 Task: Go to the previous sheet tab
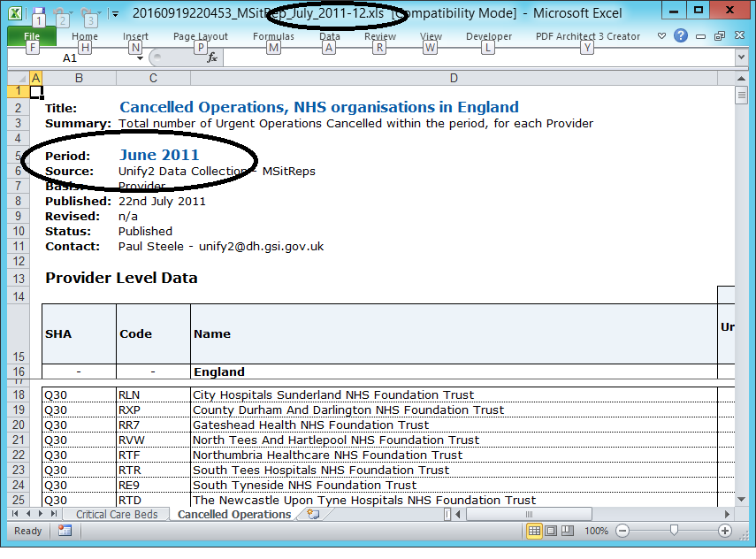[28, 514]
